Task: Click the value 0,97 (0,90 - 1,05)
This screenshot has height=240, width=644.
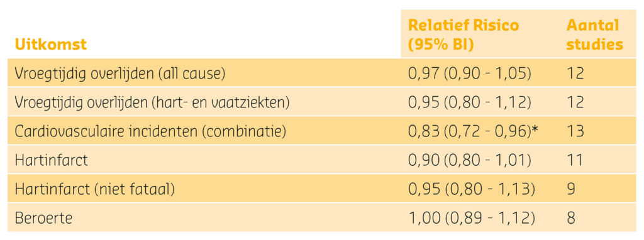Action: point(469,73)
